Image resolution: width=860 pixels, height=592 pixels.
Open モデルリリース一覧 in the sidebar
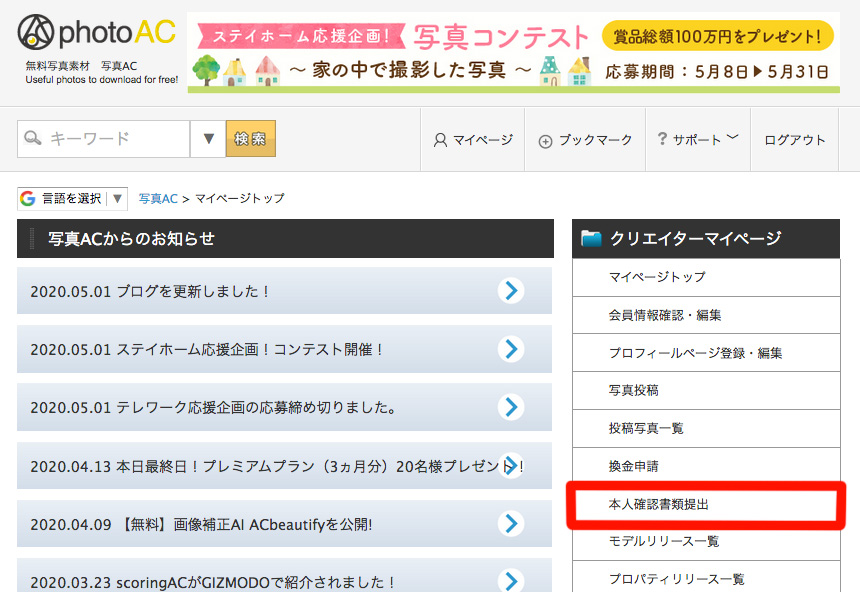pyautogui.click(x=706, y=542)
